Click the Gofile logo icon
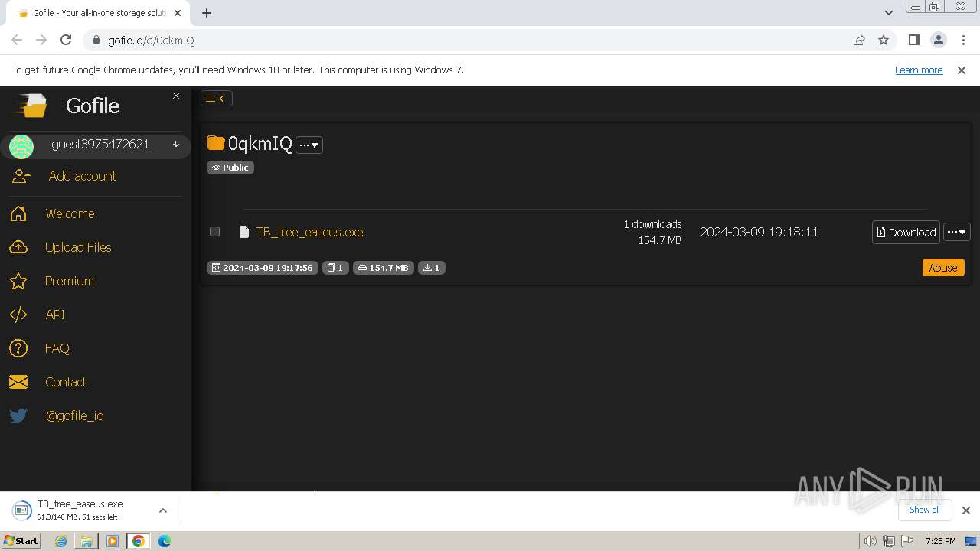The height and width of the screenshot is (551, 980). [x=29, y=106]
